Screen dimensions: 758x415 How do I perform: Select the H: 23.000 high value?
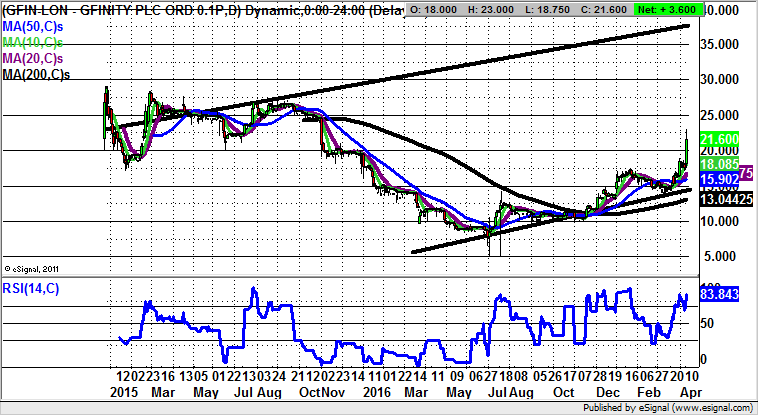(500, 10)
